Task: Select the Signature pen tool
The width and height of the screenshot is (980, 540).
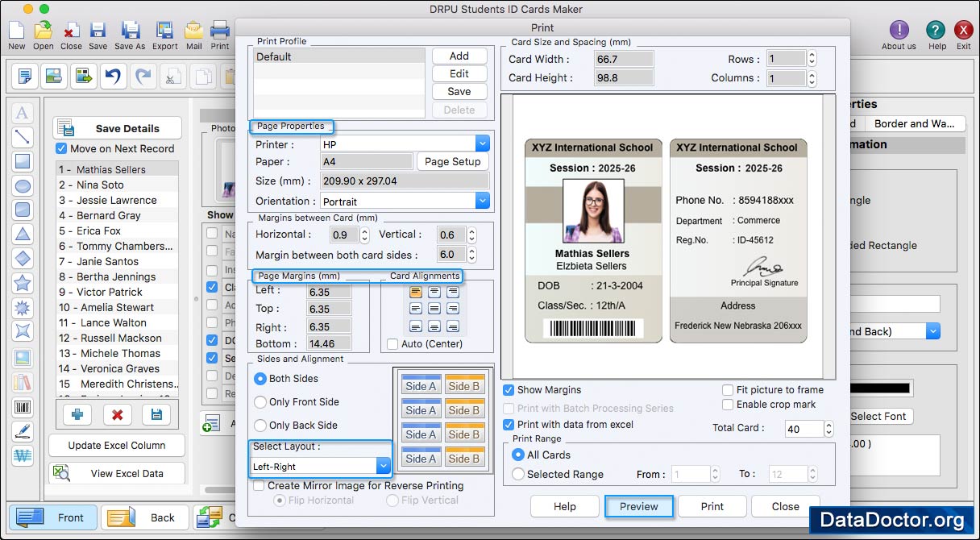Action: [23, 431]
